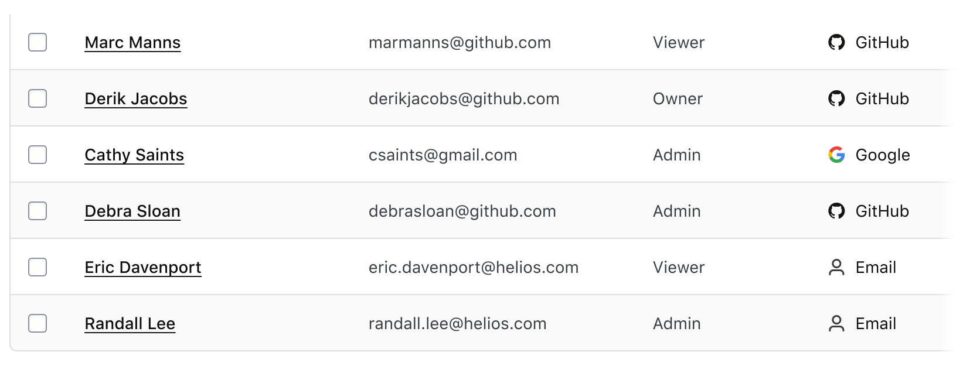Screen dimensions: 980x376
Task: Click the email csaints@gmail.com
Action: pyautogui.click(x=443, y=155)
